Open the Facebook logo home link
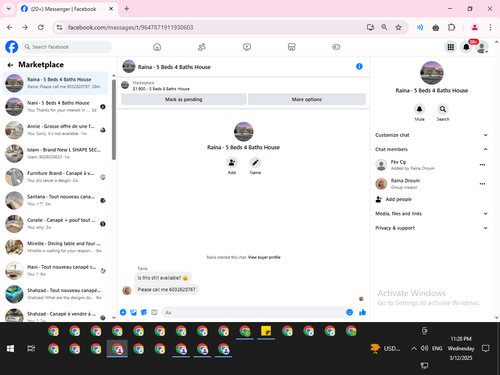The width and height of the screenshot is (500, 375). coord(12,47)
